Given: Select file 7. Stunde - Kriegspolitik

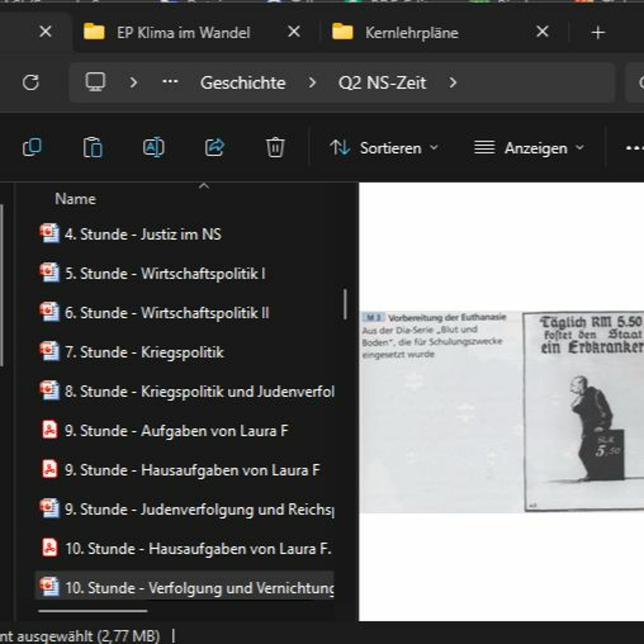Looking at the screenshot, I should [152, 352].
